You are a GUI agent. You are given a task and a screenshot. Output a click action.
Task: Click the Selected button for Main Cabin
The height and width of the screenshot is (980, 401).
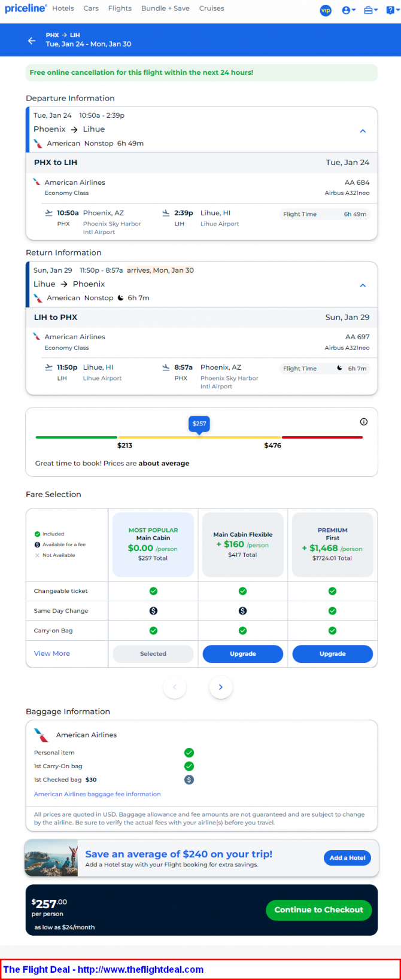point(153,654)
